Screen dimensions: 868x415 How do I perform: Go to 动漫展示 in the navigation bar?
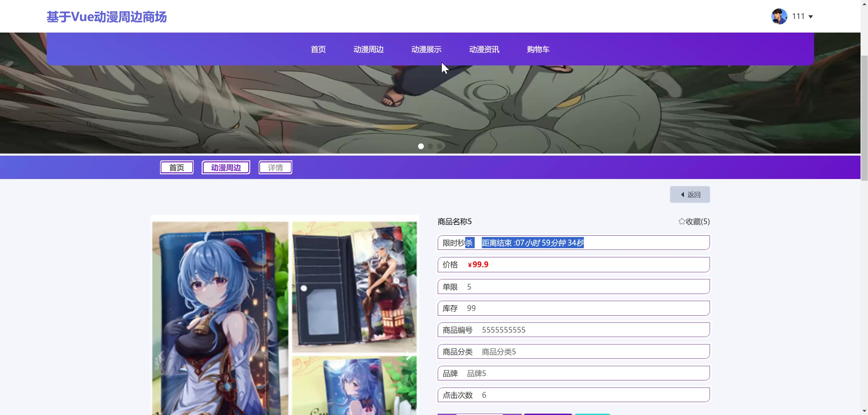pos(426,50)
